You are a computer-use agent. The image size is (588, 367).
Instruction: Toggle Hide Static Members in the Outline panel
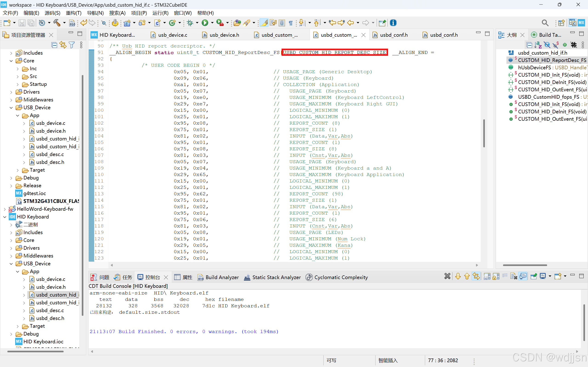tap(555, 45)
